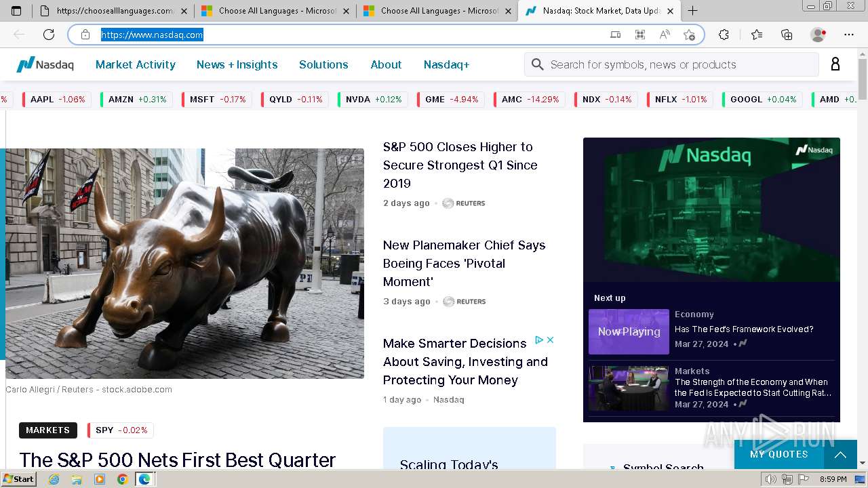
Task: Open the Nasdaq+ menu
Action: click(446, 64)
